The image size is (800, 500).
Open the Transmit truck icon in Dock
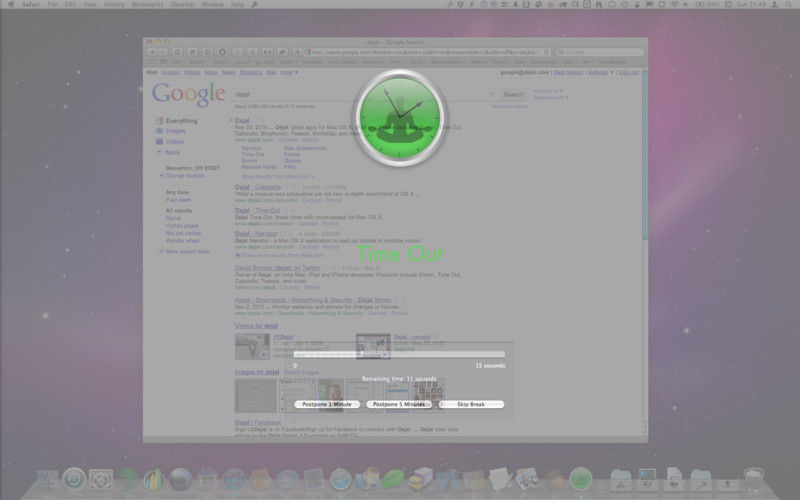click(420, 479)
